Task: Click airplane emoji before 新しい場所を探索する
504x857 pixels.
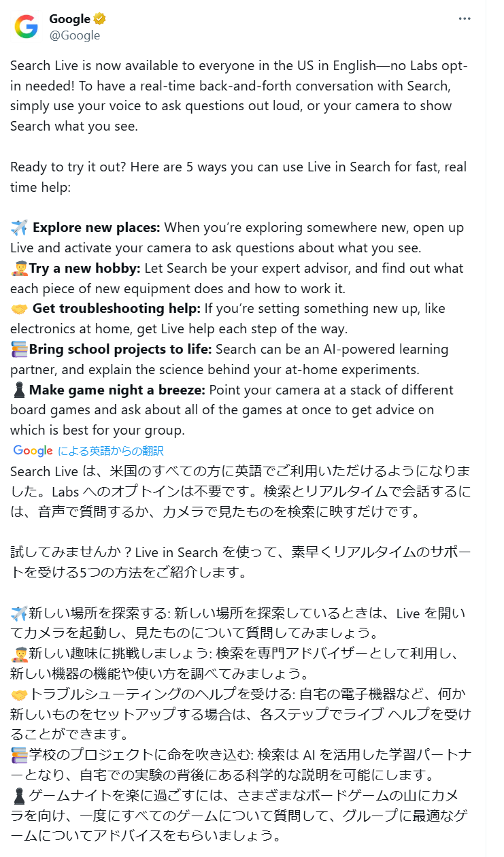Action: pyautogui.click(x=19, y=614)
